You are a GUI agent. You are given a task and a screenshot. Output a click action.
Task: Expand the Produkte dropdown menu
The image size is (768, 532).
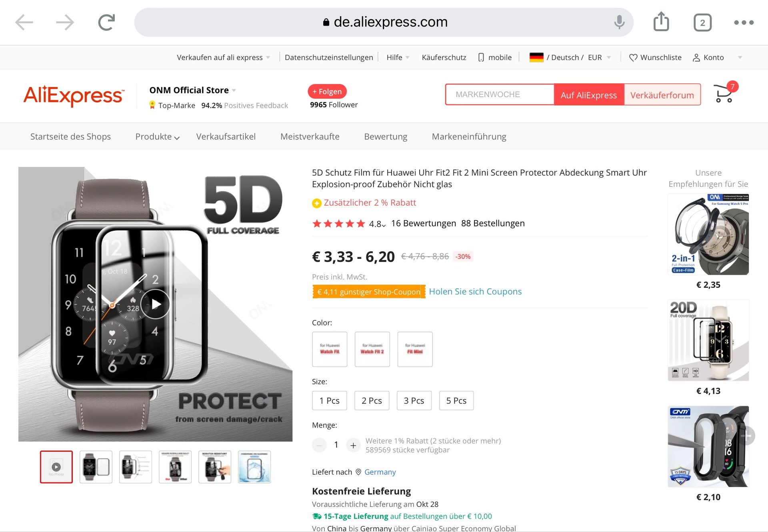pyautogui.click(x=157, y=137)
